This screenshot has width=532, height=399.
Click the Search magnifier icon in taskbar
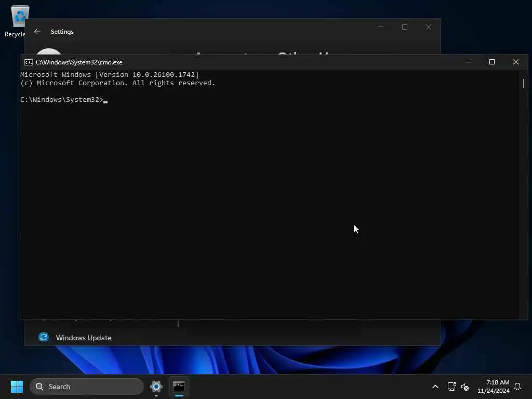[x=39, y=387]
